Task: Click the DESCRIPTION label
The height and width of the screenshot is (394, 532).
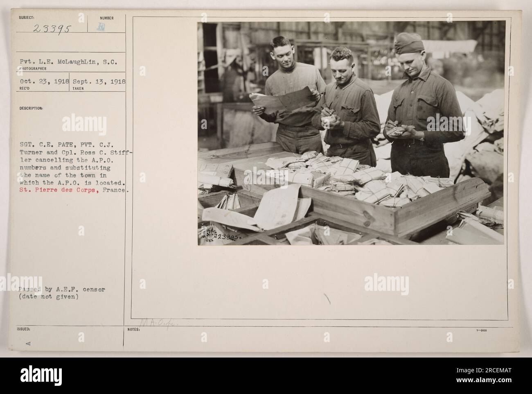Action: pos(31,109)
